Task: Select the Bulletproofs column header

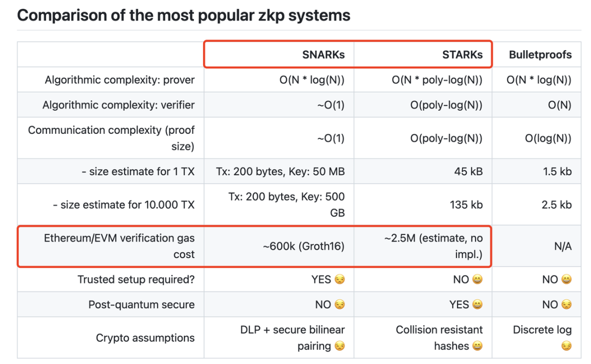Action: pyautogui.click(x=540, y=55)
